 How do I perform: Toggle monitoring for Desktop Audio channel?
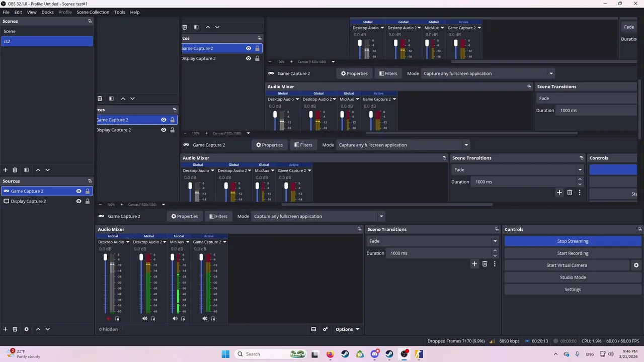coord(117,318)
